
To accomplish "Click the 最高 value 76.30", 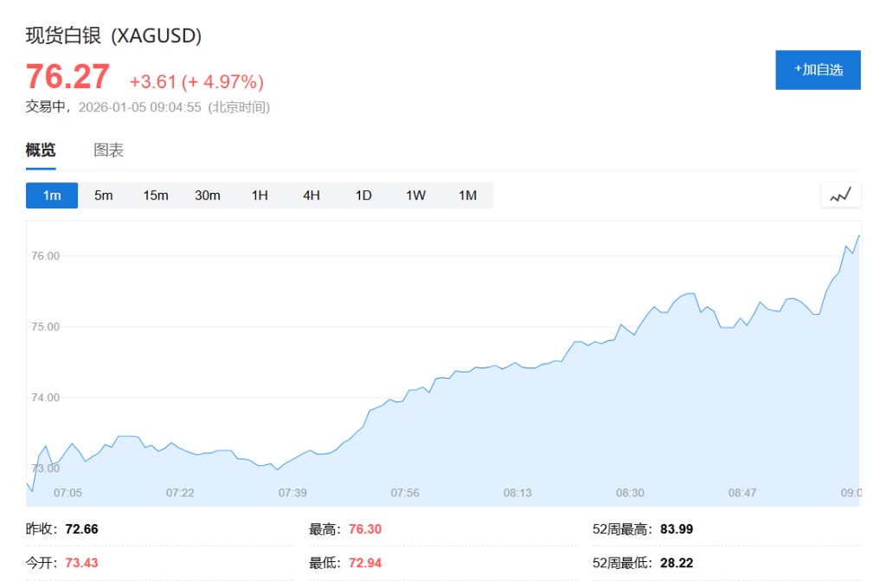I will coord(365,529).
